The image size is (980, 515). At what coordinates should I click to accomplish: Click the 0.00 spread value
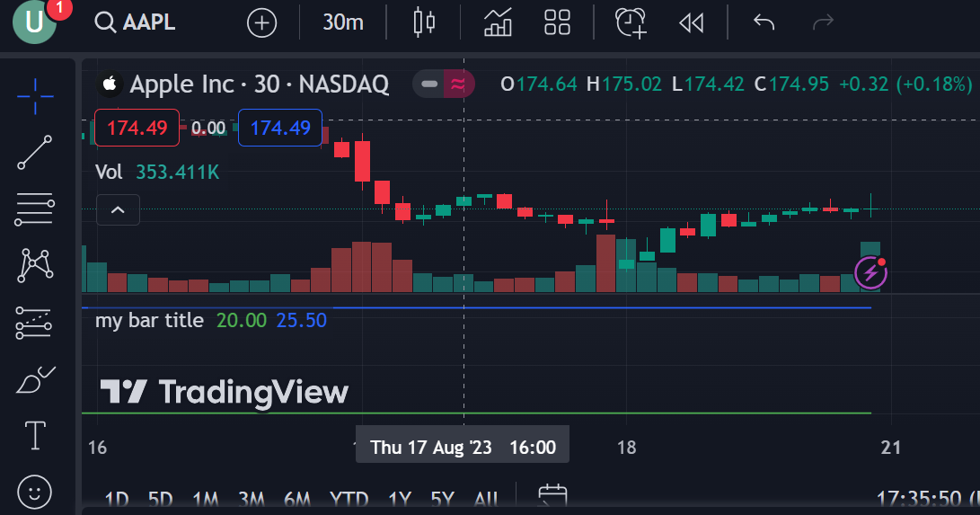pos(208,129)
